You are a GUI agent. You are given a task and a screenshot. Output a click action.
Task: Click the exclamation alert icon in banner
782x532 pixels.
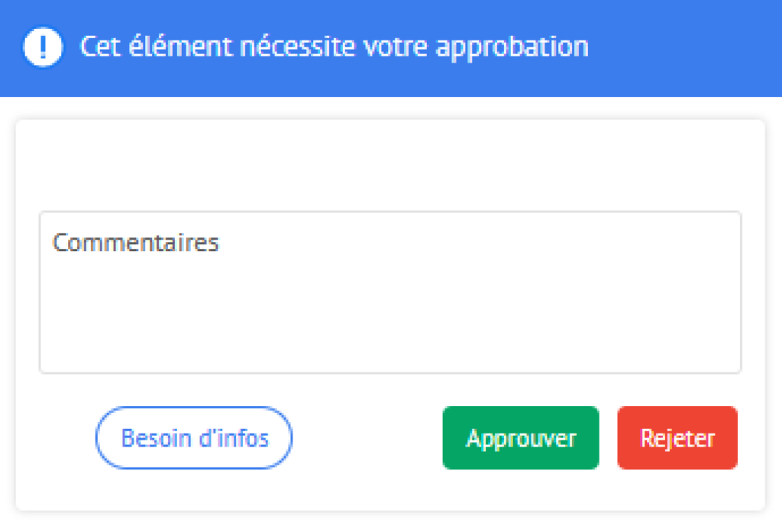point(44,47)
